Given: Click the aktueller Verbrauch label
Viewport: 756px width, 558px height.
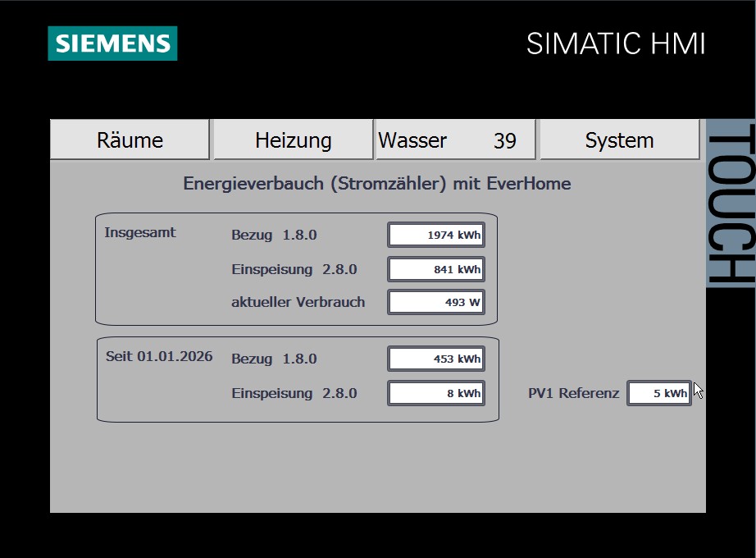Looking at the screenshot, I should click(298, 302).
